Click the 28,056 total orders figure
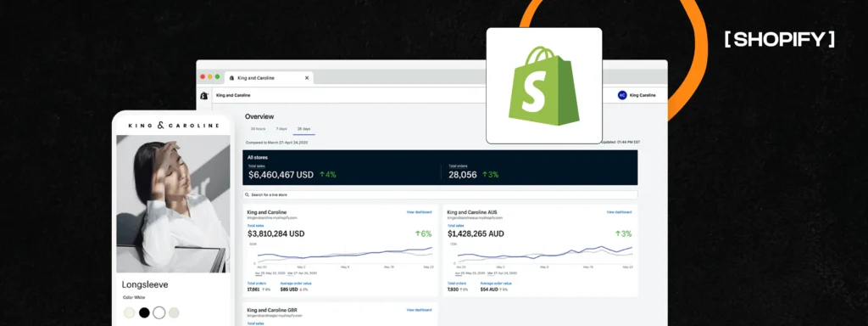Image resolution: width=868 pixels, height=326 pixels. point(462,175)
